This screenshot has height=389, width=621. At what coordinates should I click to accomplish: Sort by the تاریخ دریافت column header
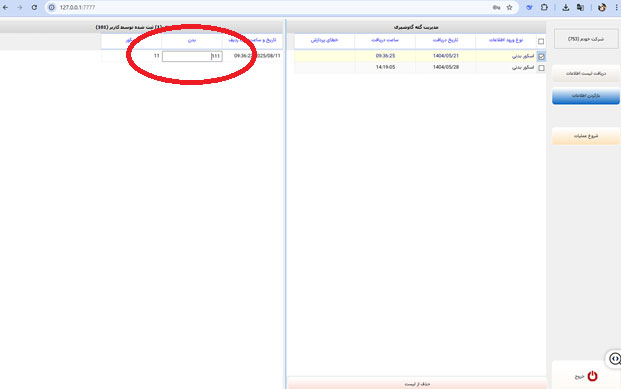[x=445, y=40]
